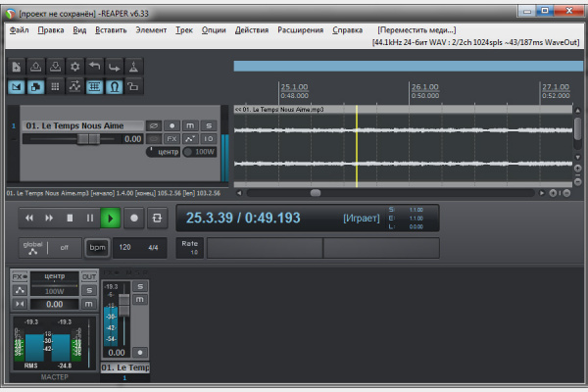Open the Элемент menu
The width and height of the screenshot is (588, 392).
coord(151,30)
